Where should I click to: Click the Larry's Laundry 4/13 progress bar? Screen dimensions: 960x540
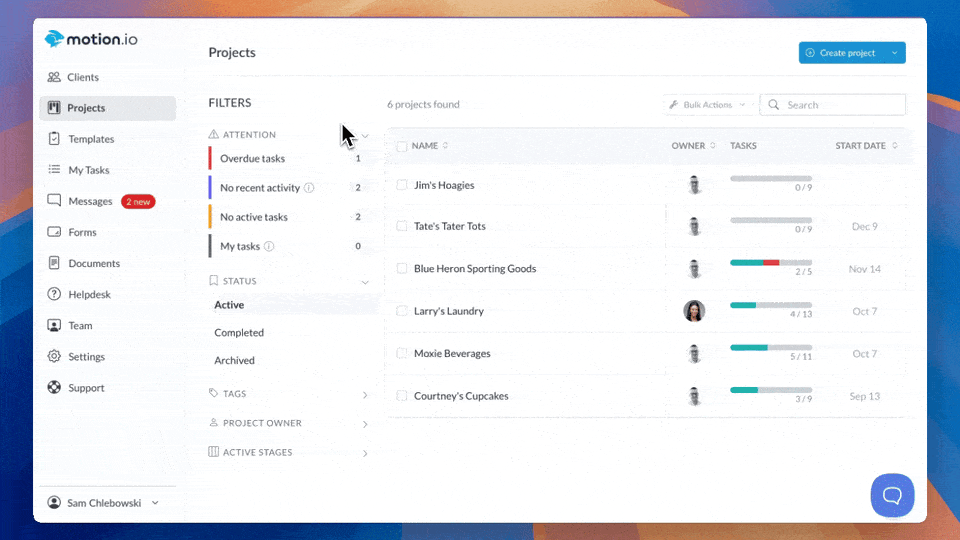click(771, 305)
